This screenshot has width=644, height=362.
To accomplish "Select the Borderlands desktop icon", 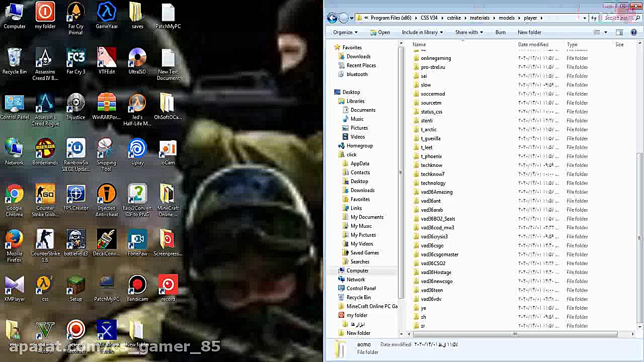I will [x=45, y=152].
